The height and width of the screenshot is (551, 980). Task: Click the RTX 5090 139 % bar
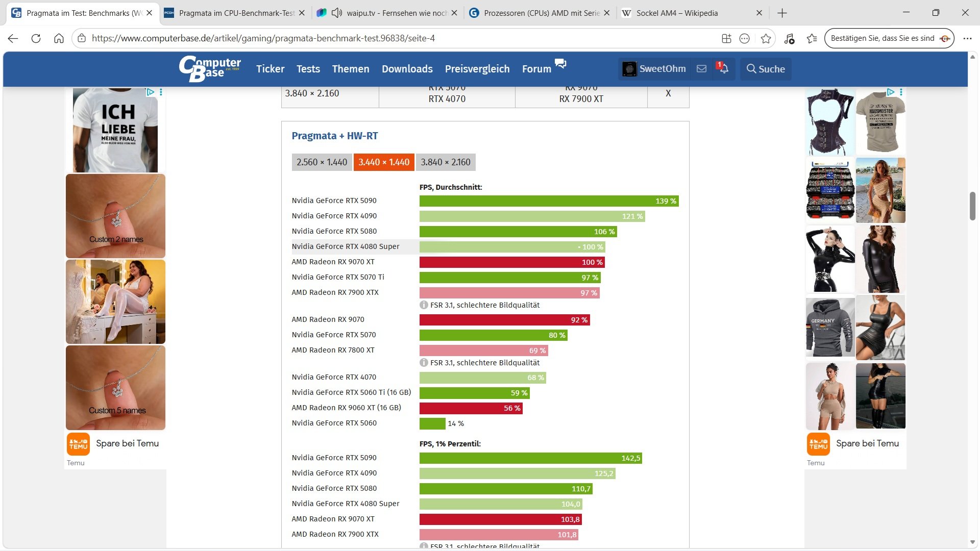coord(549,201)
